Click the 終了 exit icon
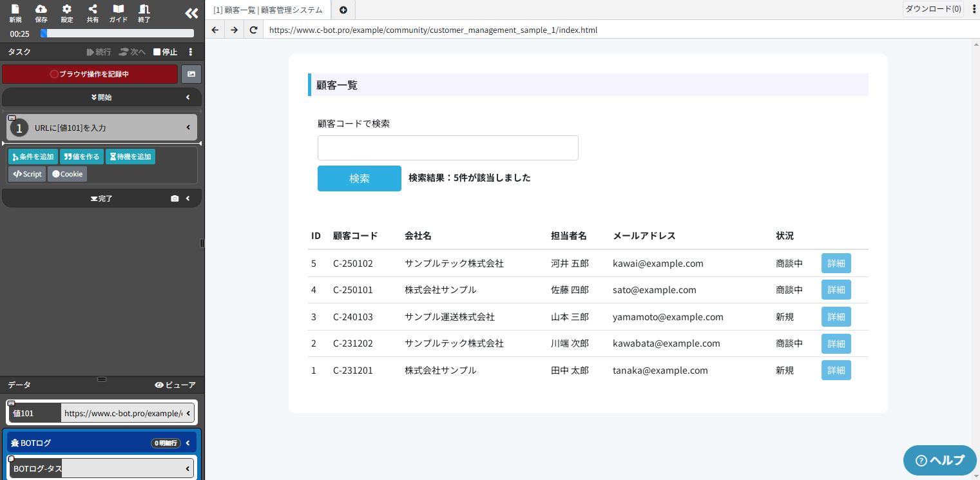980x480 pixels. point(144,13)
